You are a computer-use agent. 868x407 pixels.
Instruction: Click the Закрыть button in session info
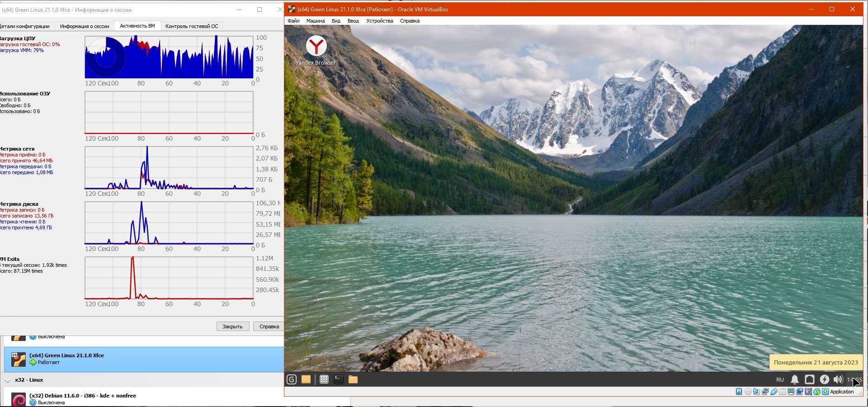click(232, 327)
